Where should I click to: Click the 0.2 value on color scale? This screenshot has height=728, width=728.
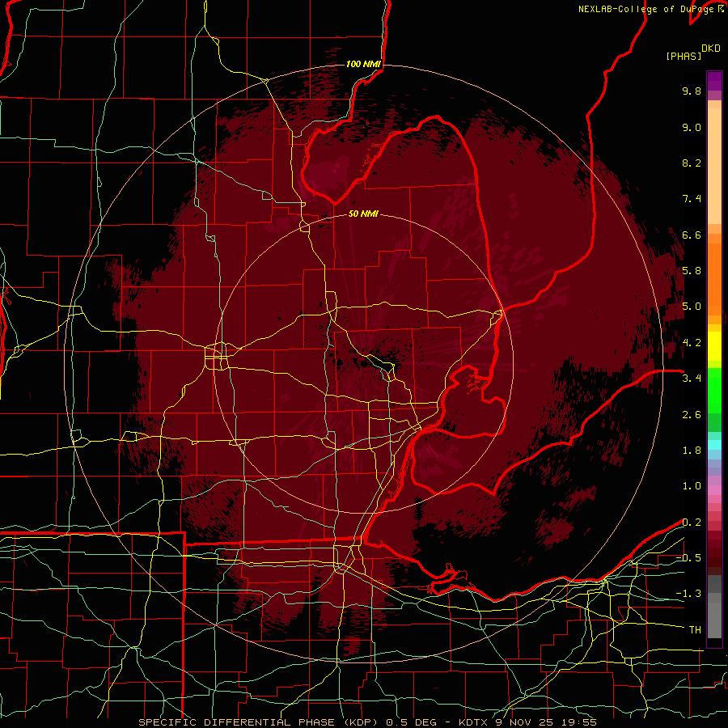pos(692,523)
